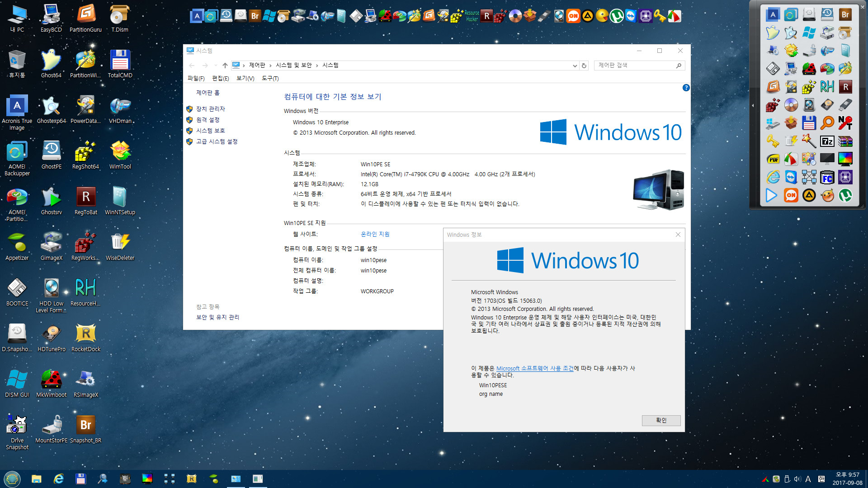Click the up-level arrow in System window
The width and height of the screenshot is (868, 488).
pyautogui.click(x=225, y=66)
